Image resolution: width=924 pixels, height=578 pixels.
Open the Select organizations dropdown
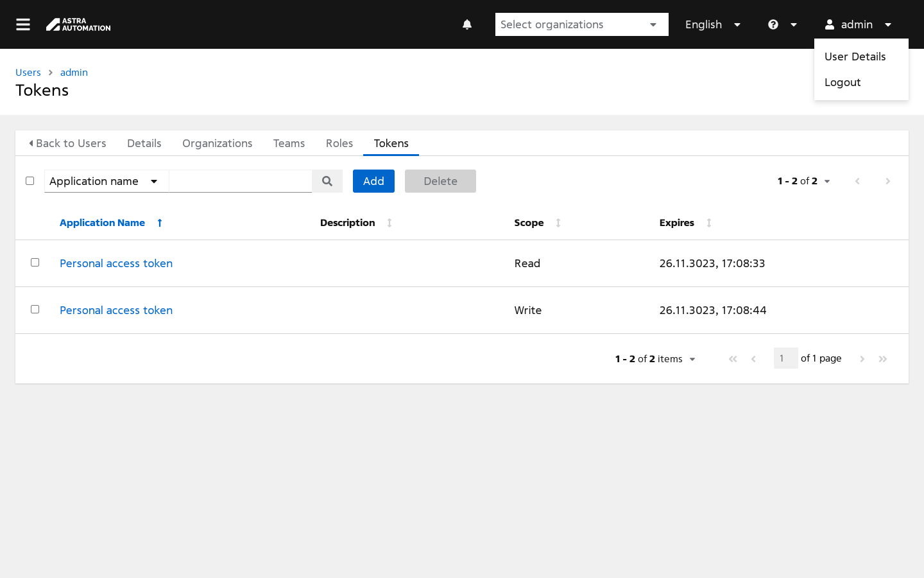[x=582, y=24]
